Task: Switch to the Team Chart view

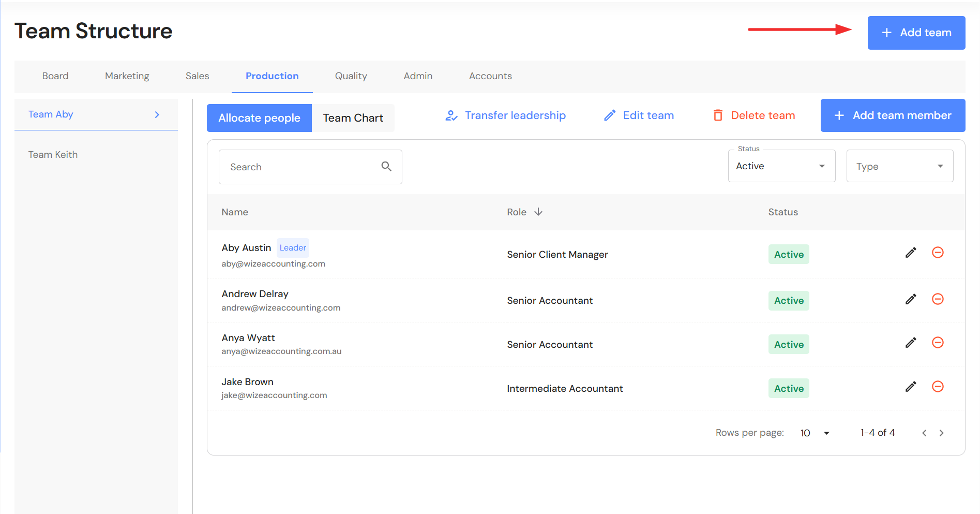Action: pos(353,118)
